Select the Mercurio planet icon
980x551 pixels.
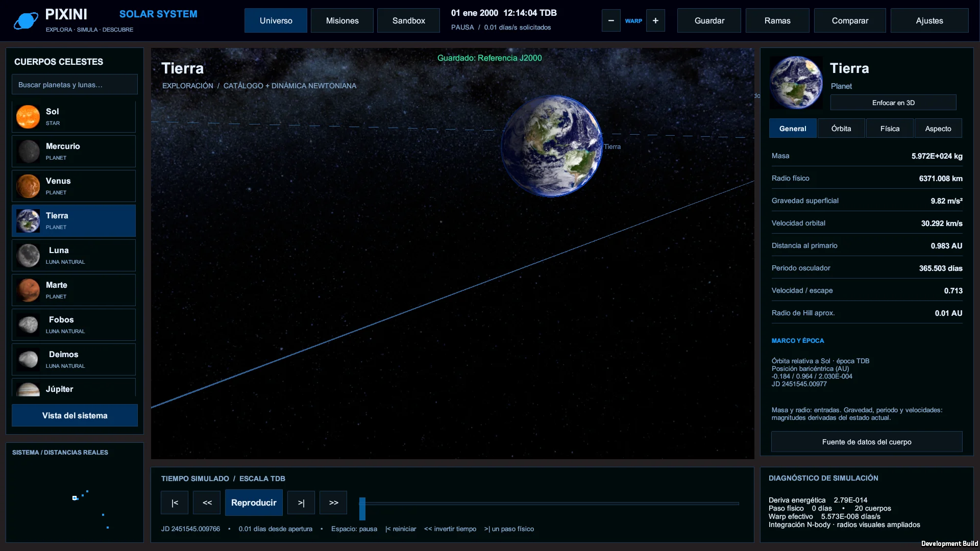(x=28, y=152)
